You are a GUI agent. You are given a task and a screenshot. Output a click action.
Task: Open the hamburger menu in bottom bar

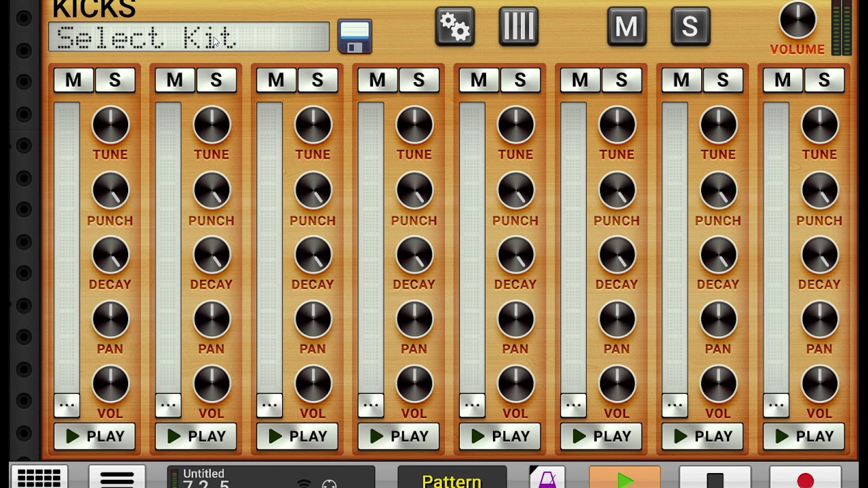click(x=117, y=477)
